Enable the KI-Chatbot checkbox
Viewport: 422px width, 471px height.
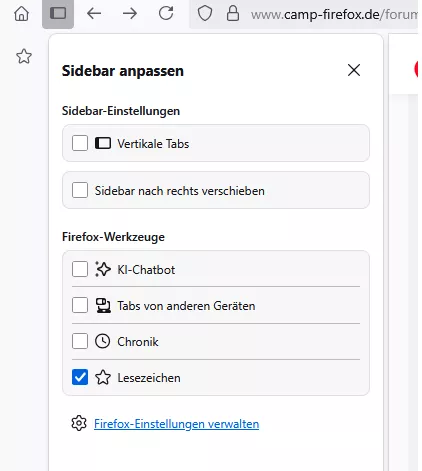tap(80, 269)
